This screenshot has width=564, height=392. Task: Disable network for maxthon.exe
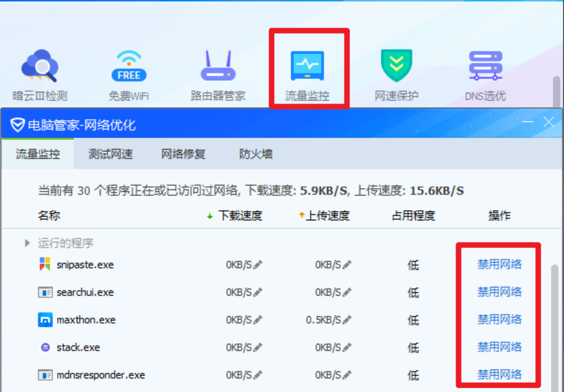(499, 320)
